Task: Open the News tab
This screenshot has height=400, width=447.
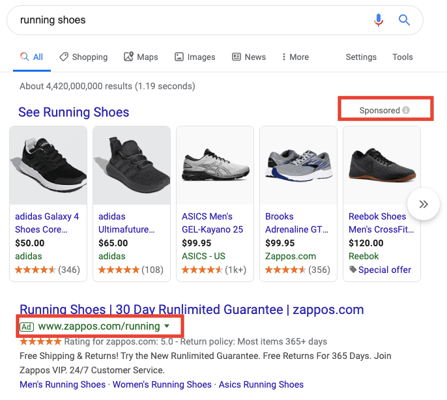Action: point(249,57)
